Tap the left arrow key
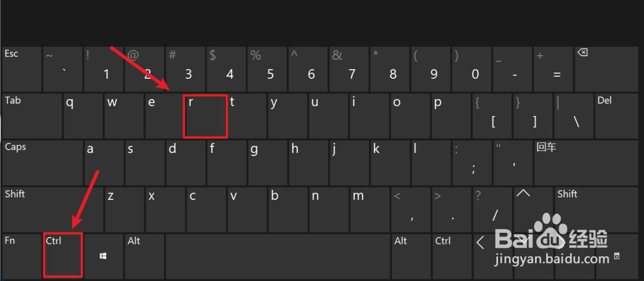This screenshot has height=281, width=644. click(x=492, y=256)
